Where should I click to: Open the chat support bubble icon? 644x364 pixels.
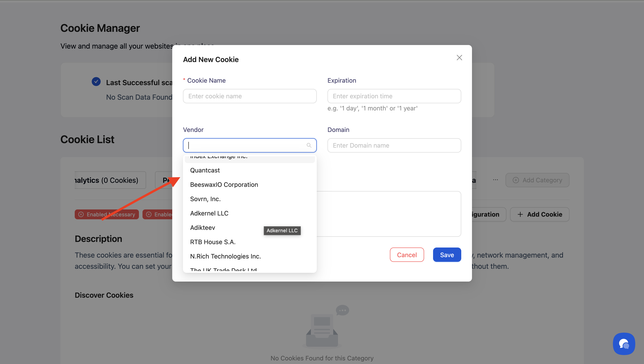point(624,344)
